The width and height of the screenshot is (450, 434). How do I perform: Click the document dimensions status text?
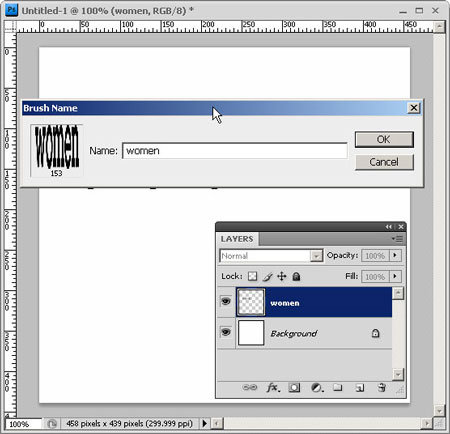pyautogui.click(x=129, y=424)
